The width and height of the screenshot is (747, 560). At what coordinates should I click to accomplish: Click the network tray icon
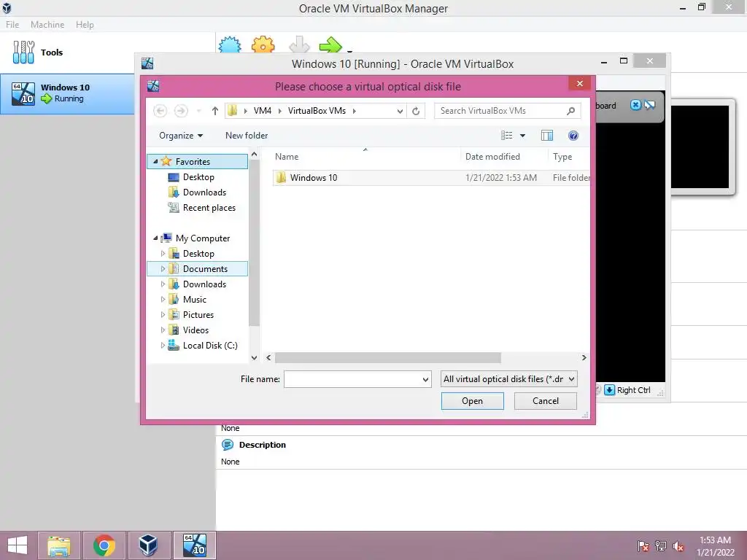[x=661, y=546]
